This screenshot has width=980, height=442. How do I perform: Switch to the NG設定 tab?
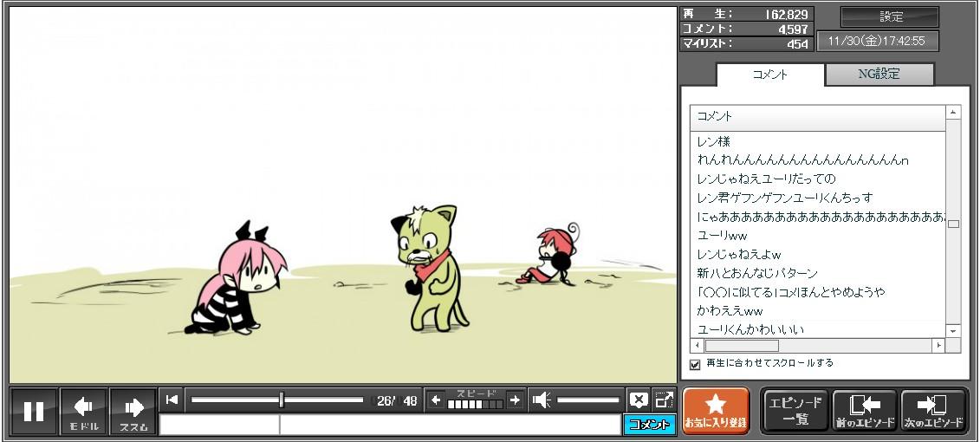pos(879,75)
